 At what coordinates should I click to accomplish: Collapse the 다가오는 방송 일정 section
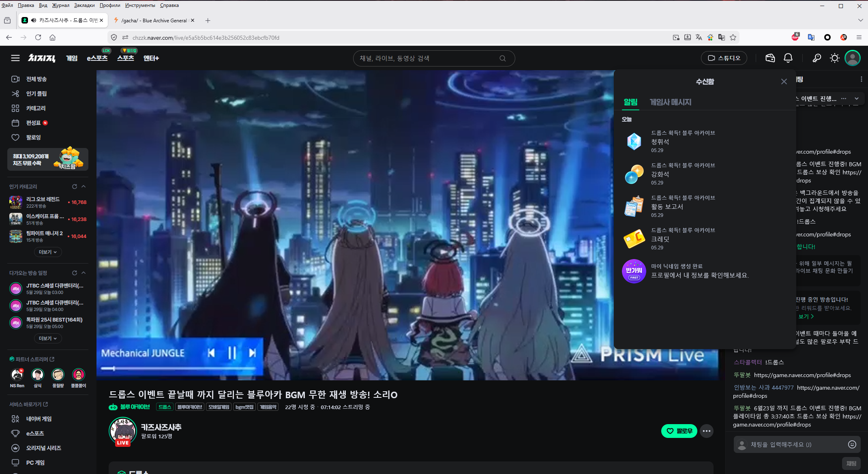[84, 273]
